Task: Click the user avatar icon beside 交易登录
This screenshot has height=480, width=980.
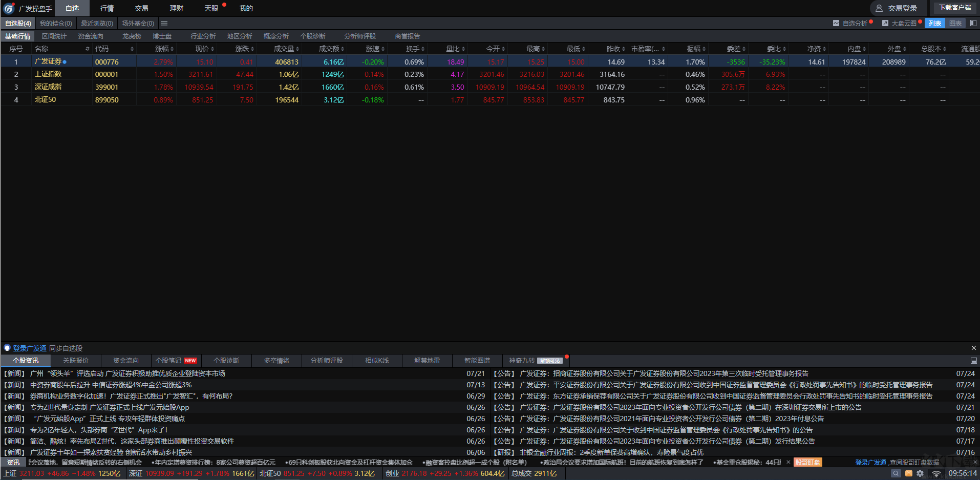Action: click(879, 8)
